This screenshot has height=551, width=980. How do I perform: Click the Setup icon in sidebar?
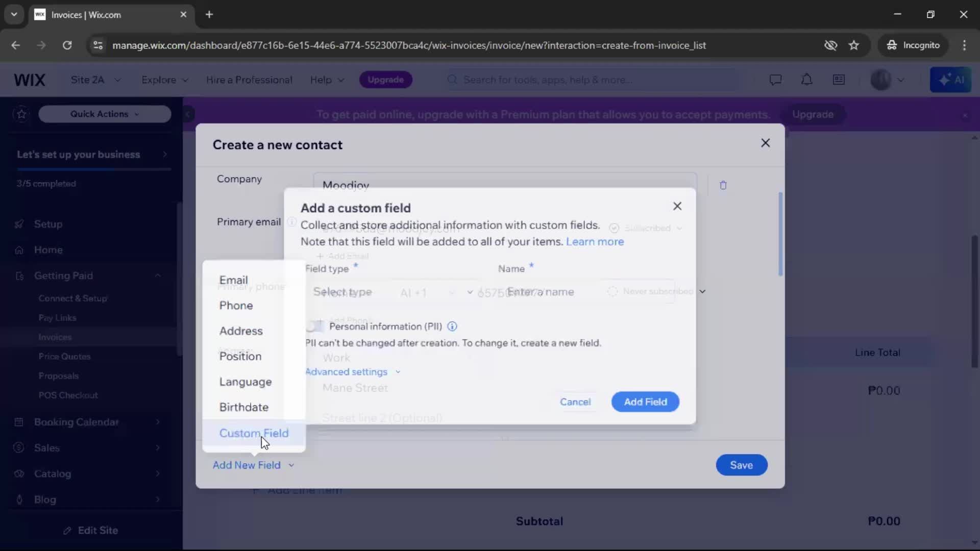point(19,224)
